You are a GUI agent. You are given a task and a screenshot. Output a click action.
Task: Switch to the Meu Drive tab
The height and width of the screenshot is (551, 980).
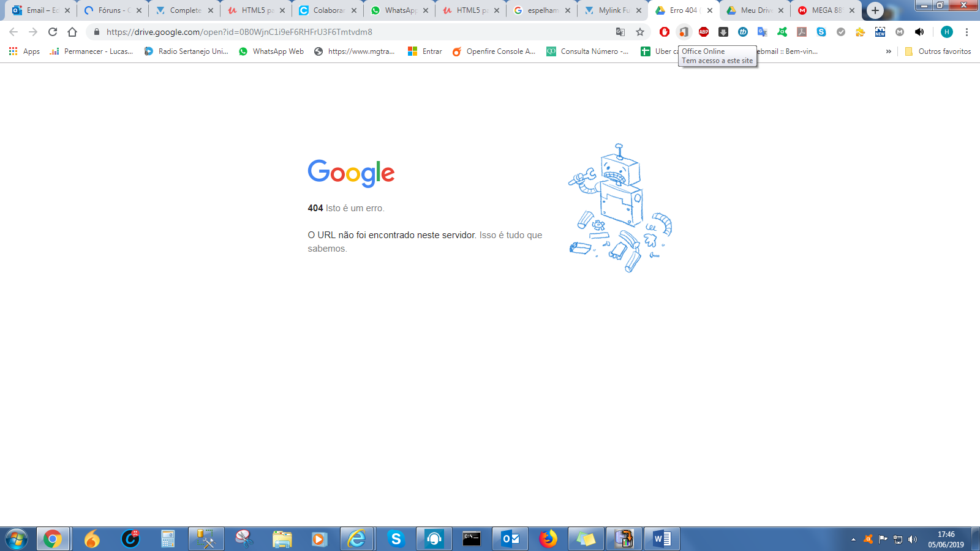pos(755,10)
